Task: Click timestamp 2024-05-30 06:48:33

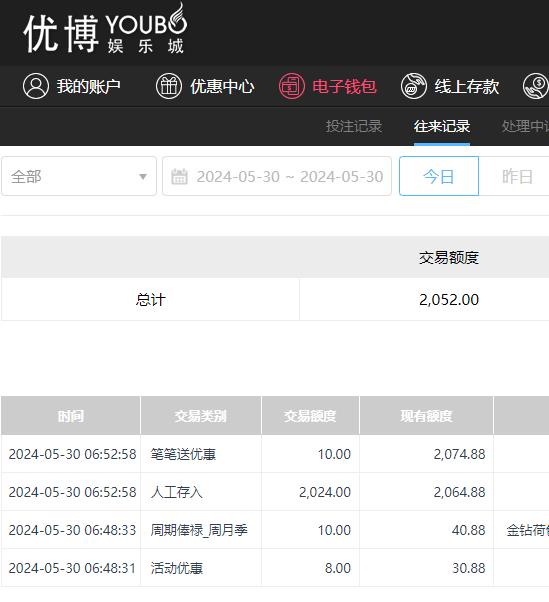Action: [72, 530]
